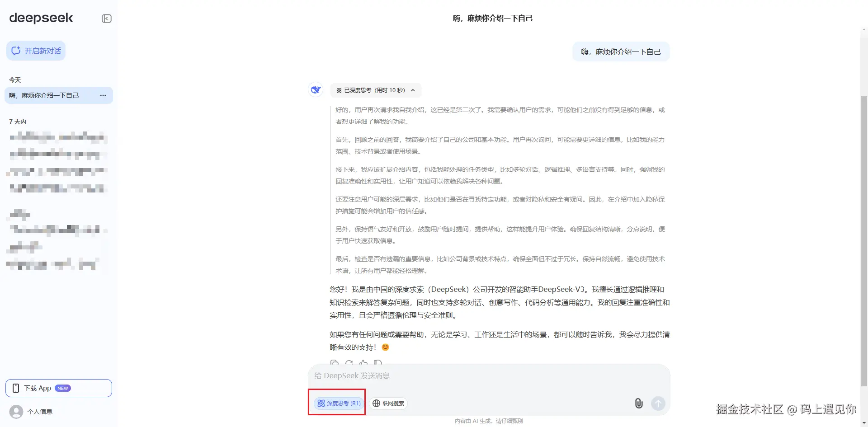Click the user message bubble 嗨，麻烦你介绍一下自己
This screenshot has width=868, height=427.
[x=621, y=52]
